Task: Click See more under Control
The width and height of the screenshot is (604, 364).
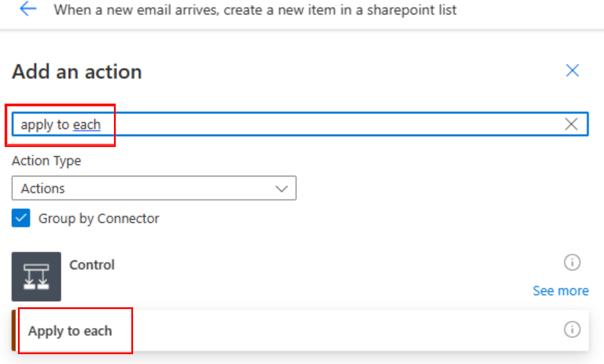Action: tap(561, 291)
